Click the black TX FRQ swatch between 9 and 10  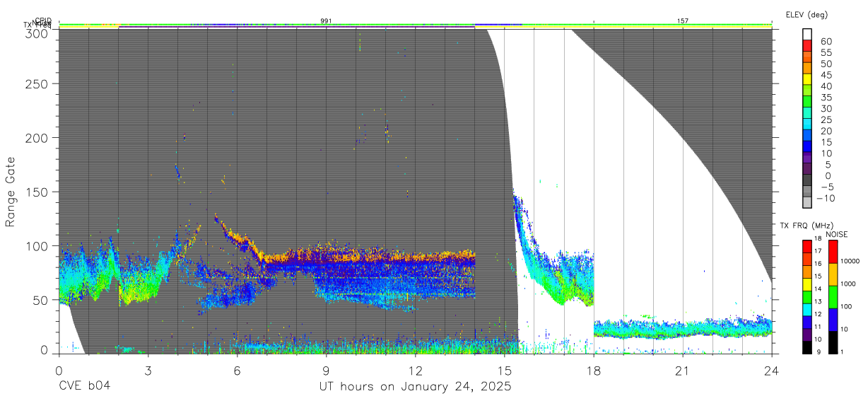(807, 346)
